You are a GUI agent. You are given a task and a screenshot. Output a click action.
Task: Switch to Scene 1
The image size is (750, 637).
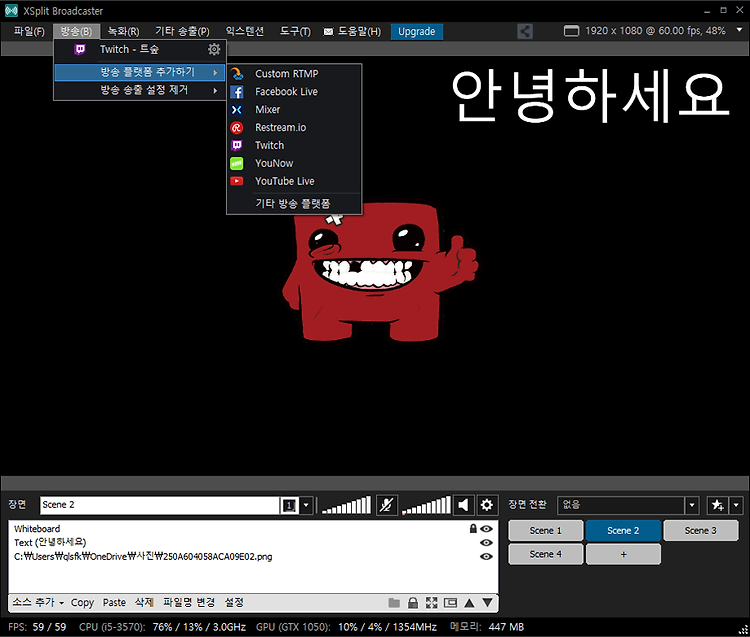546,531
